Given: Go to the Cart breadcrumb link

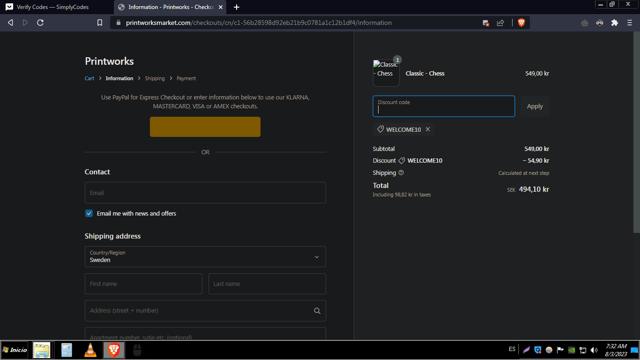Looking at the screenshot, I should pos(89,78).
